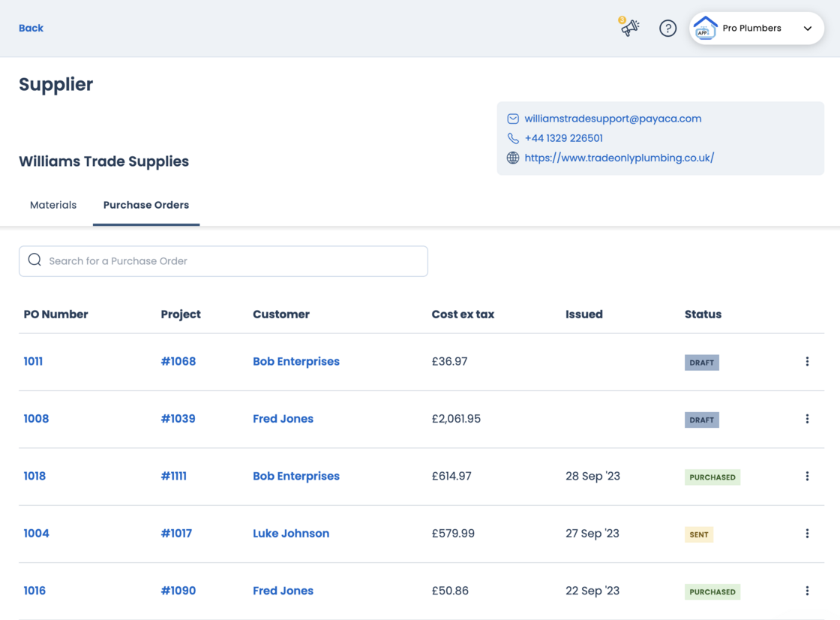Screen dimensions: 840x620
Task: Open row options for PO 1018
Action: 807,477
